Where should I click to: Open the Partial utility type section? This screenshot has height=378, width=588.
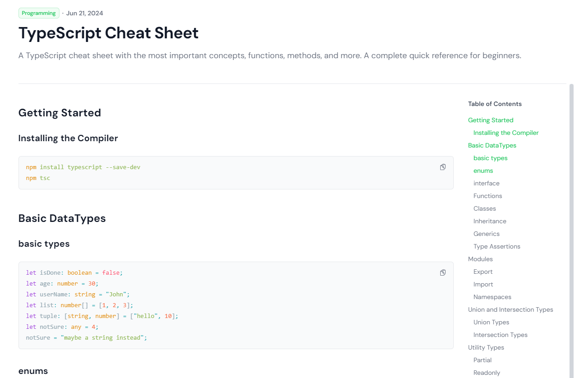(482, 360)
